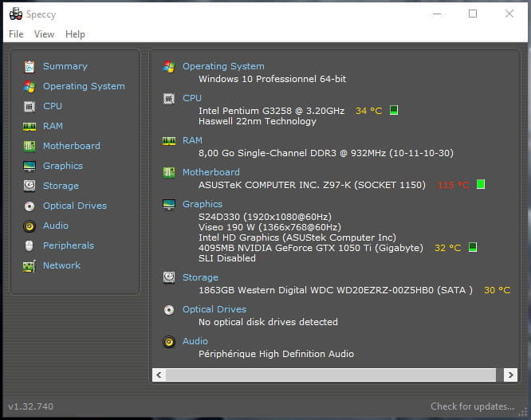Select Summary in the sidebar

(65, 66)
